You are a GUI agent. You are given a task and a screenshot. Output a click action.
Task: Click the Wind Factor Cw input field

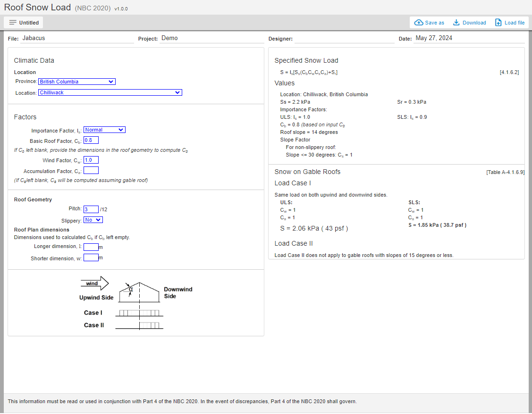91,160
